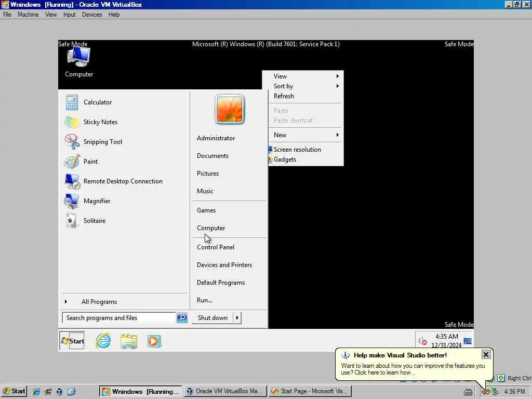
Task: Open Computer in the Start menu right pane
Action: point(211,228)
